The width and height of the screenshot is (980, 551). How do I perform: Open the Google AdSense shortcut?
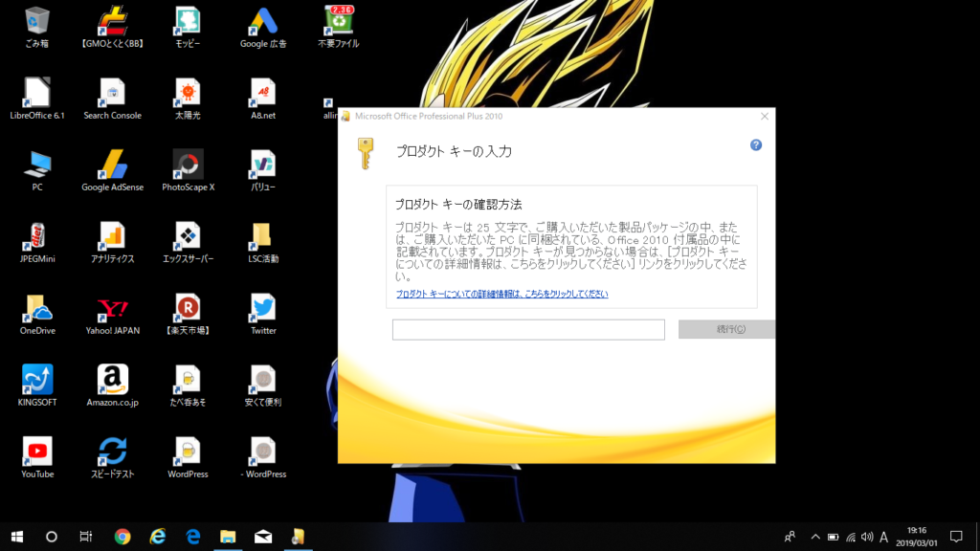point(113,170)
